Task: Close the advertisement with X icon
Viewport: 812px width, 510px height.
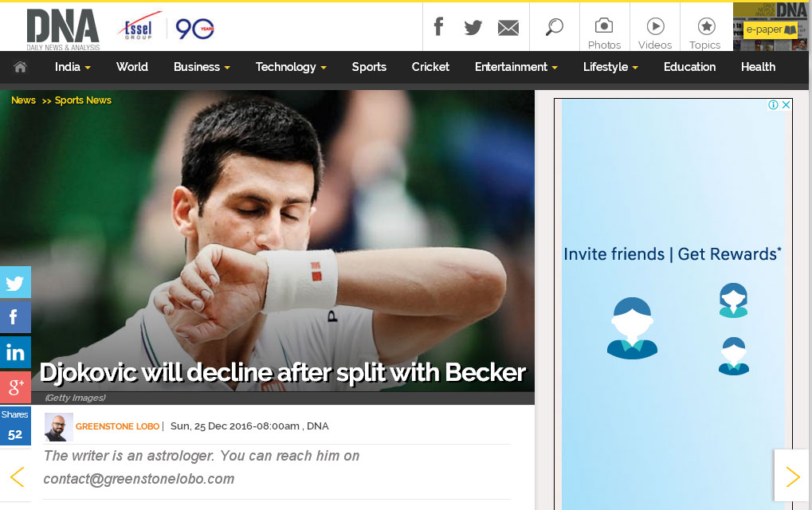Action: 786,104
